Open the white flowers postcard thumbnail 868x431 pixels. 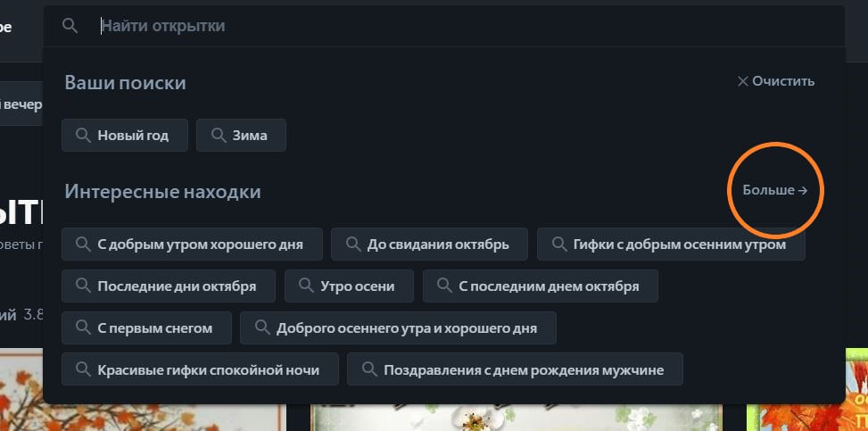coord(517,417)
